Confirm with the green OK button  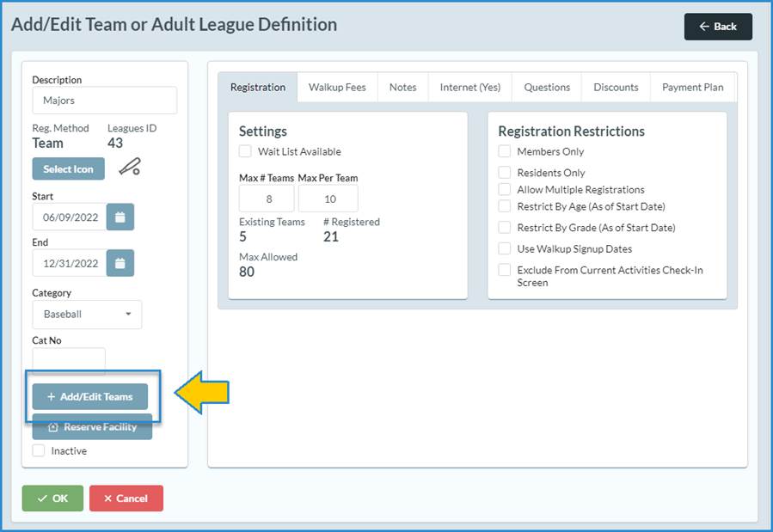pyautogui.click(x=52, y=498)
